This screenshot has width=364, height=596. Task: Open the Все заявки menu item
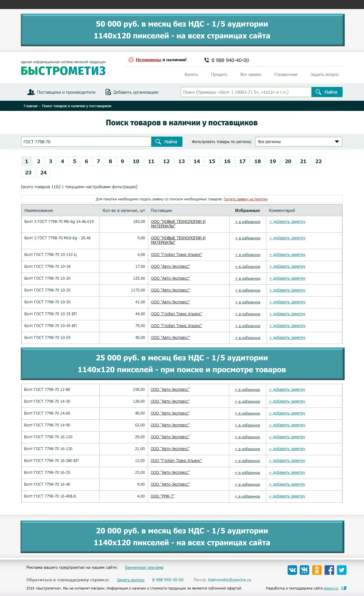[x=251, y=74]
